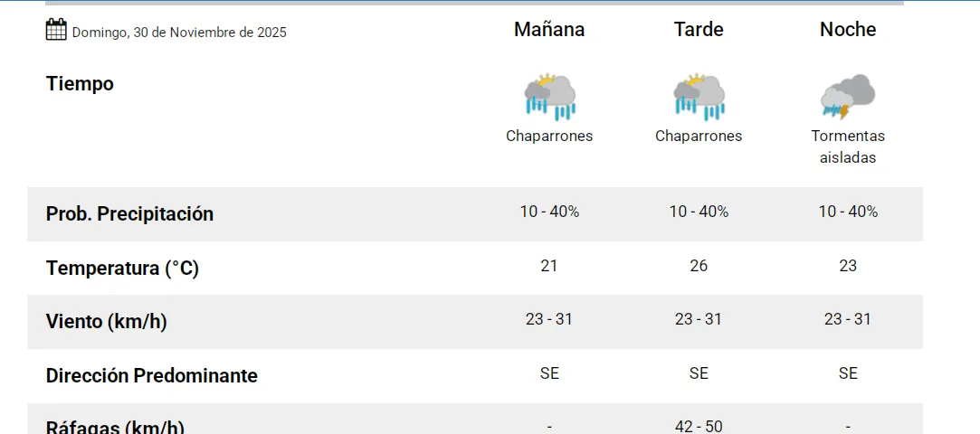Click the Mañana precipitation value 10 - 40%
980x434 pixels.
pos(549,212)
